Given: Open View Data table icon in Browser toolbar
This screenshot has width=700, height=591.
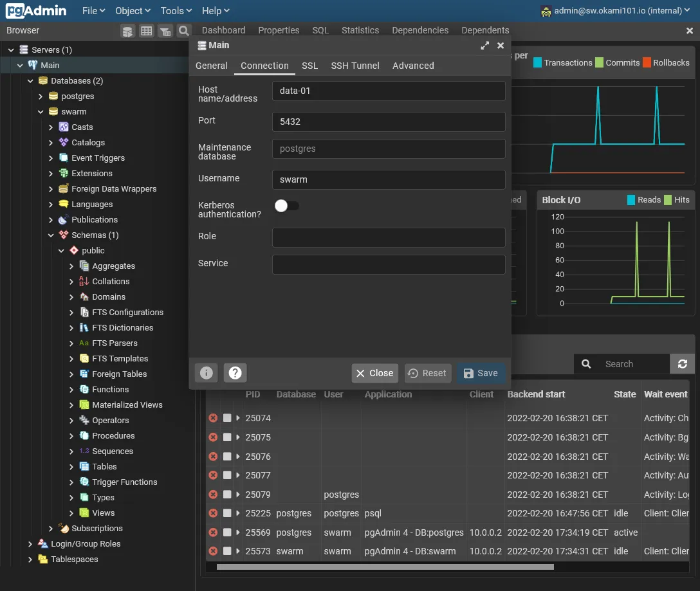Looking at the screenshot, I should pos(147,31).
